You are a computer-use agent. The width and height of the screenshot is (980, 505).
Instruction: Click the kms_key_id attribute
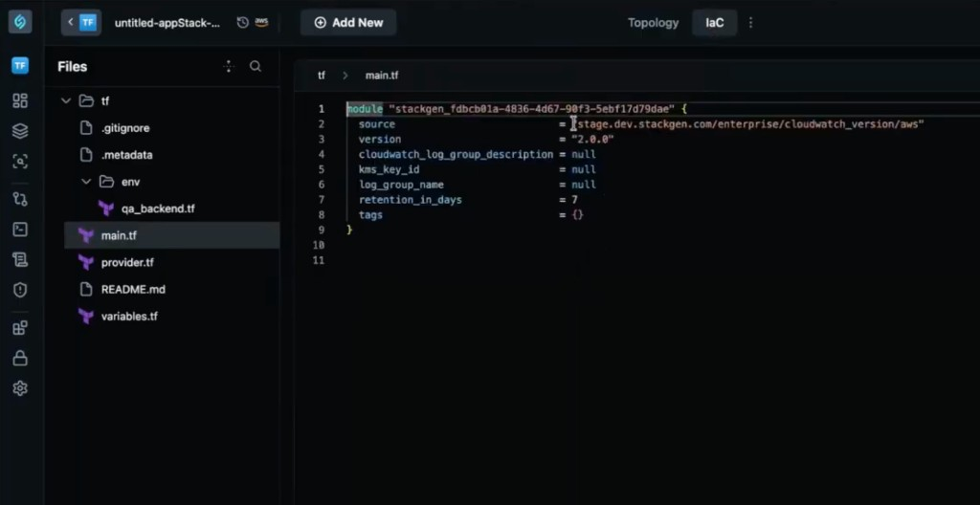pos(389,169)
